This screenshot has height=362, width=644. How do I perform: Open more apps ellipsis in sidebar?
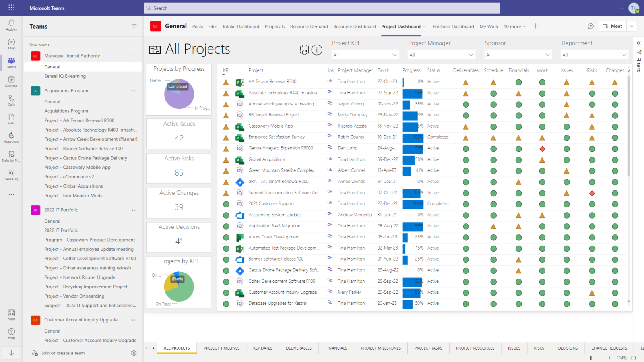tap(11, 194)
